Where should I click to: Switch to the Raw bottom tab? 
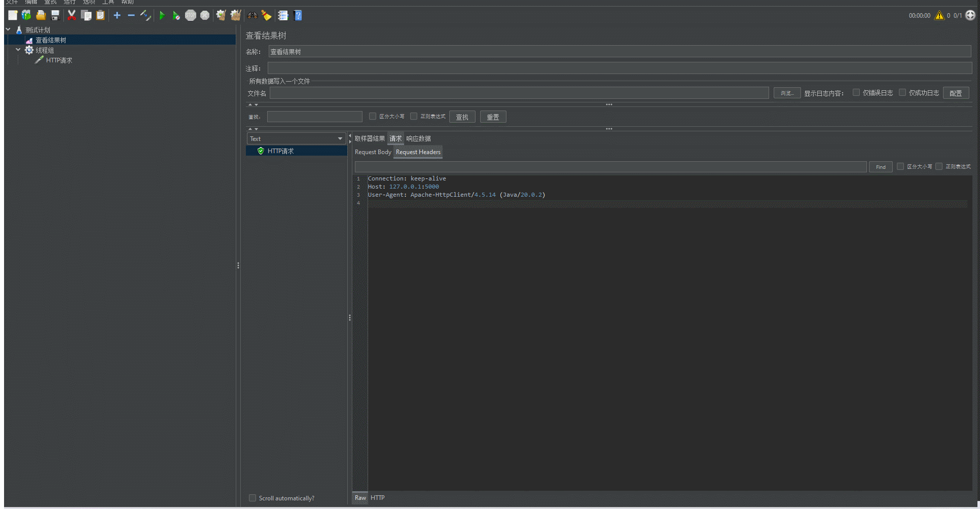click(x=360, y=498)
